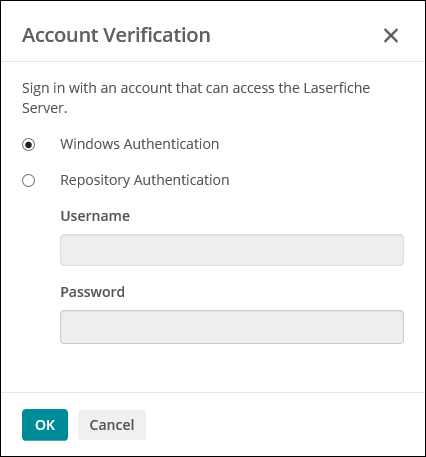Place cursor in the box under Username
The image size is (426, 457).
point(232,250)
